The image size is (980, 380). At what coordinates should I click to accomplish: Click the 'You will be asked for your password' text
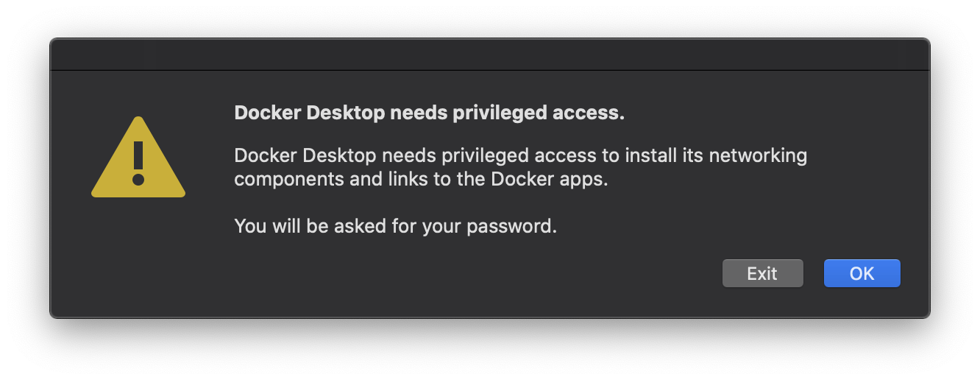pyautogui.click(x=395, y=226)
